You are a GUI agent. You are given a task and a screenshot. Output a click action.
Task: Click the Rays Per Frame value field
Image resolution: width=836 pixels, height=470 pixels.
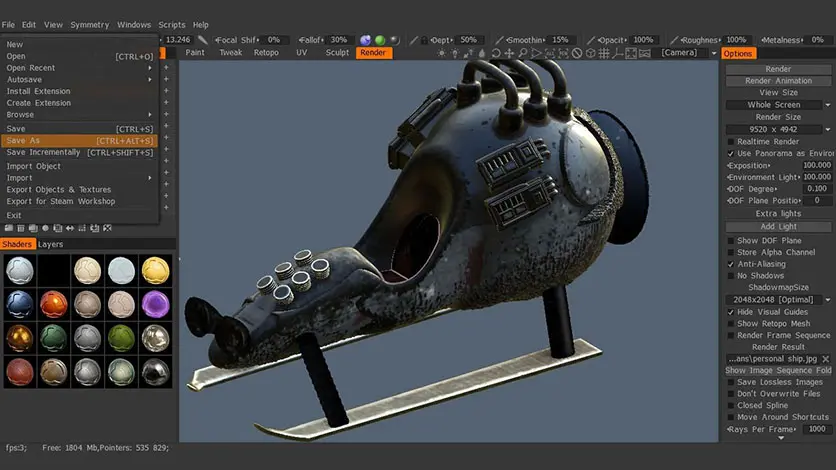click(817, 429)
